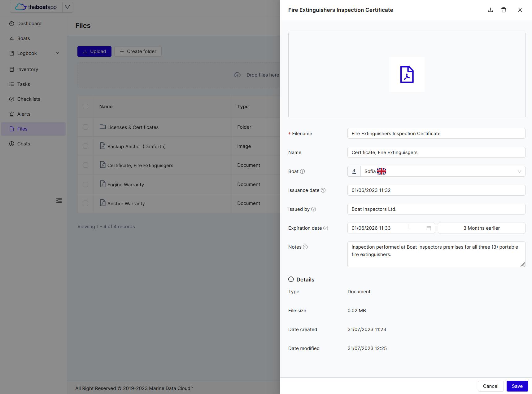This screenshot has height=394, width=532.
Task: Click the Licenses & Certificates folder icon
Action: coord(102,126)
